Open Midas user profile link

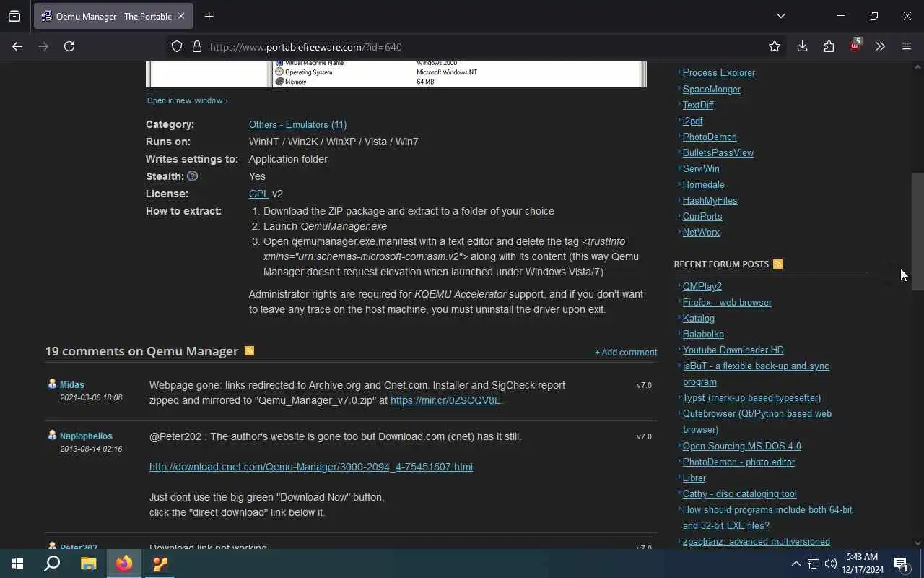[72, 385]
